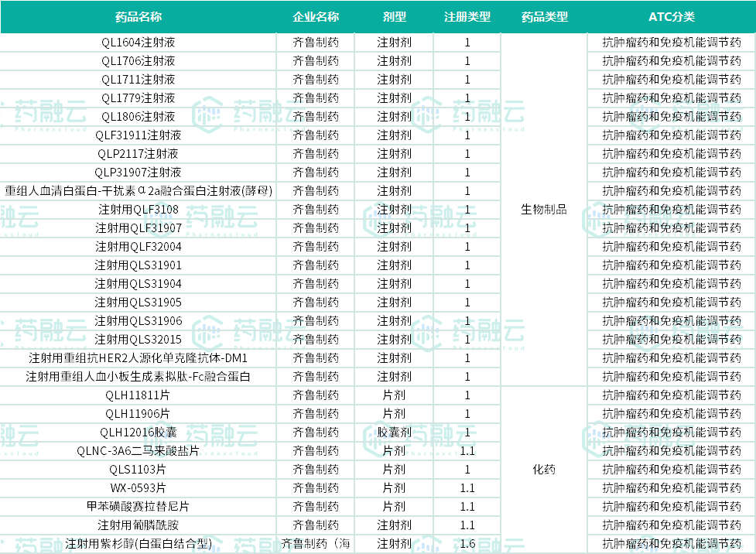Click the QLF31911注射液 drug name
This screenshot has width=756, height=554.
pos(138,135)
